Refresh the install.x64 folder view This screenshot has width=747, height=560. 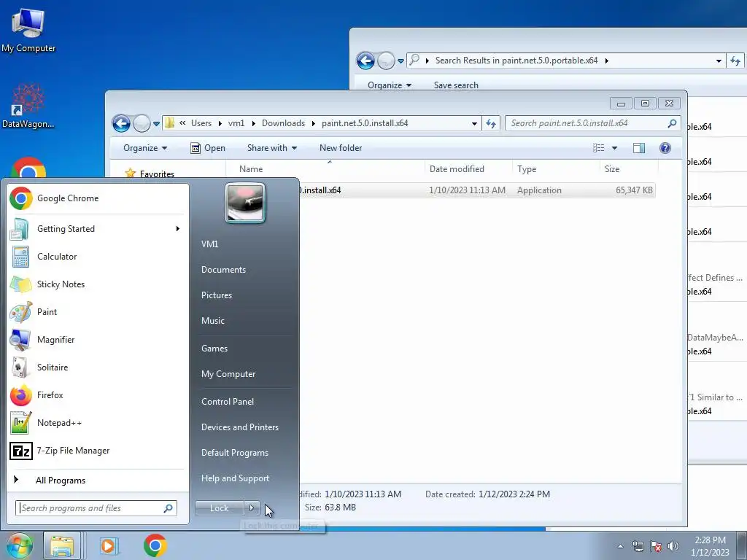[x=491, y=123]
